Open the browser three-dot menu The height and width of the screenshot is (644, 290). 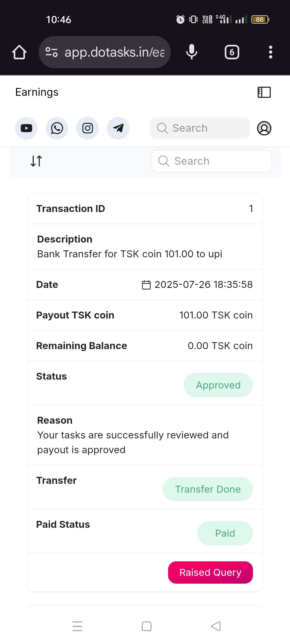point(271,52)
